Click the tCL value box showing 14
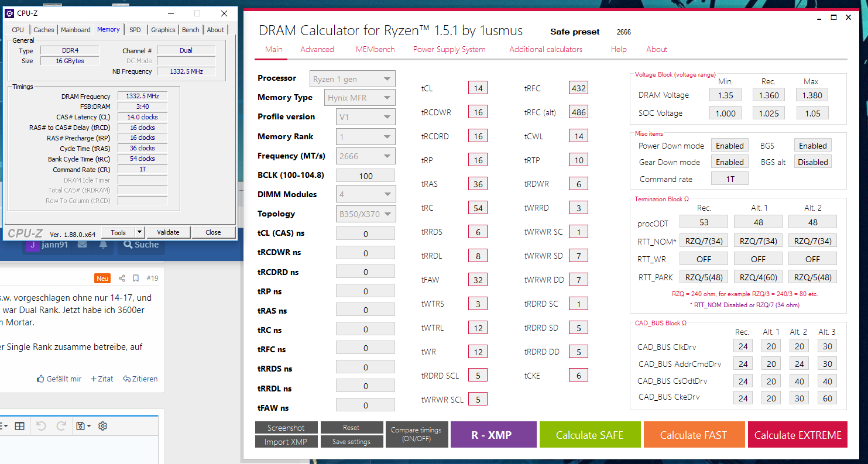The height and width of the screenshot is (464, 868). click(x=478, y=88)
